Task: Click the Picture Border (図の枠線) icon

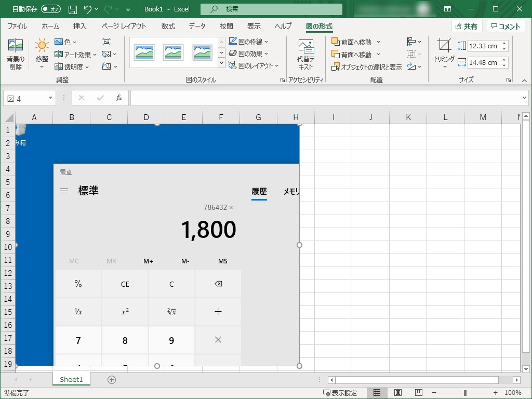Action: click(x=233, y=41)
